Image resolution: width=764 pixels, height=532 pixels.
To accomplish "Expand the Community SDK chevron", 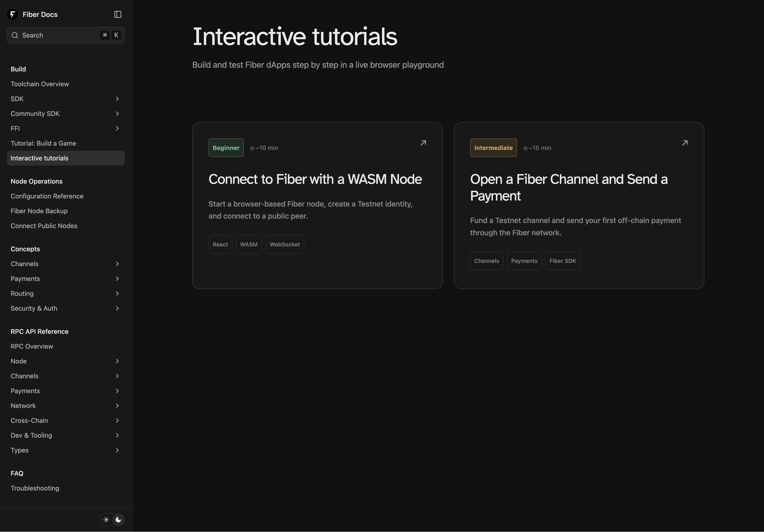I will [x=117, y=114].
